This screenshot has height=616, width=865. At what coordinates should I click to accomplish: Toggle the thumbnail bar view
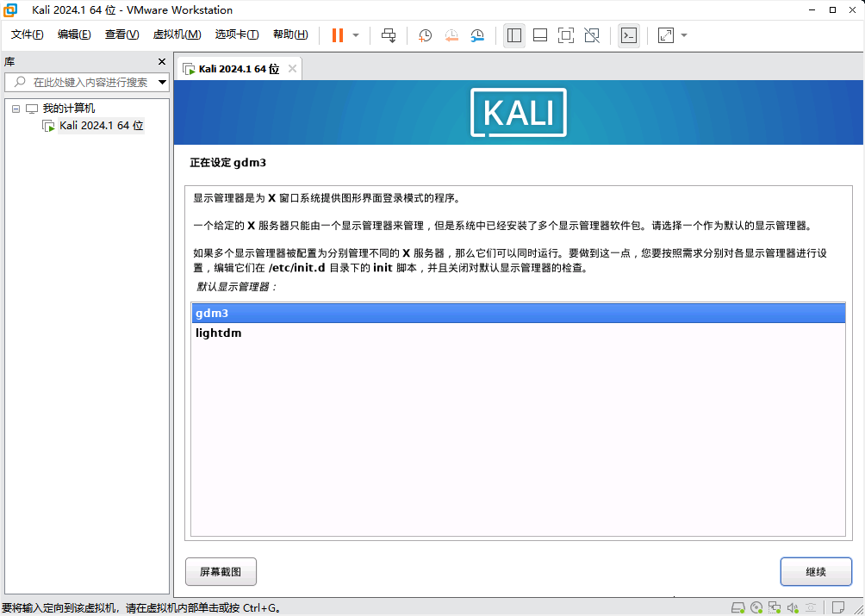tap(540, 35)
